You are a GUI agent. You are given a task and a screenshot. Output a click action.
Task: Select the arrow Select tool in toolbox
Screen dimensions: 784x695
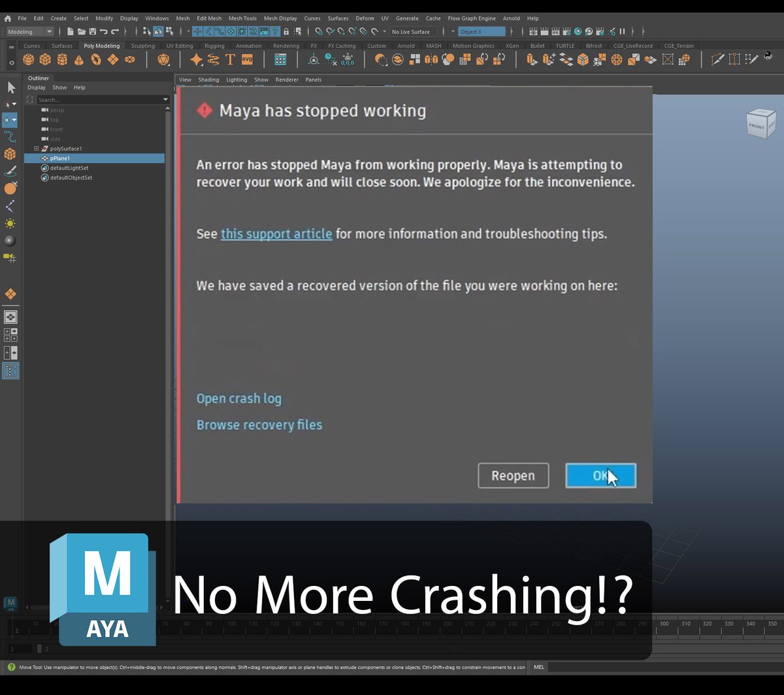[11, 88]
